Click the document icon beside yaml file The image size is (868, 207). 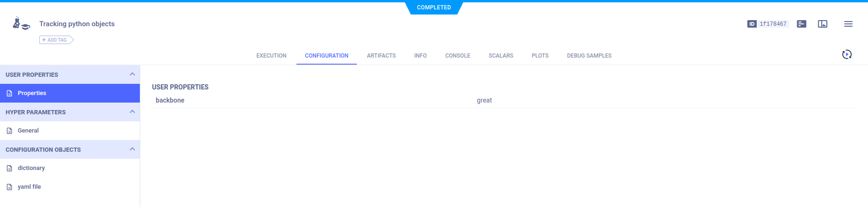click(9, 187)
